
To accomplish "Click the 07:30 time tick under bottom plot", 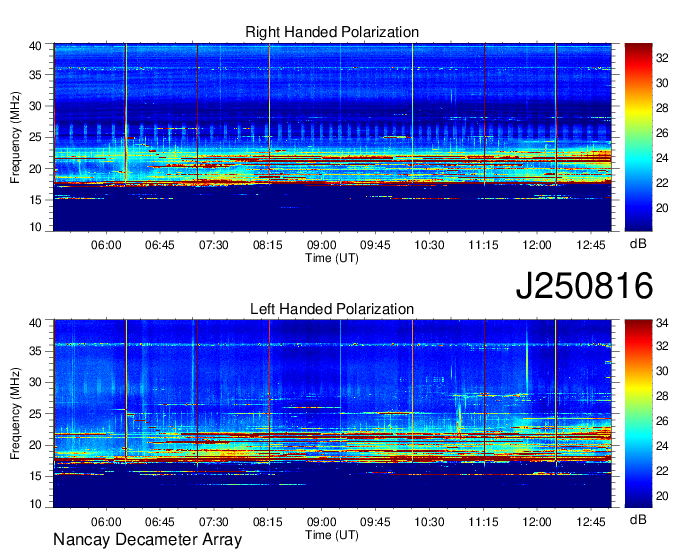I will pos(214,522).
